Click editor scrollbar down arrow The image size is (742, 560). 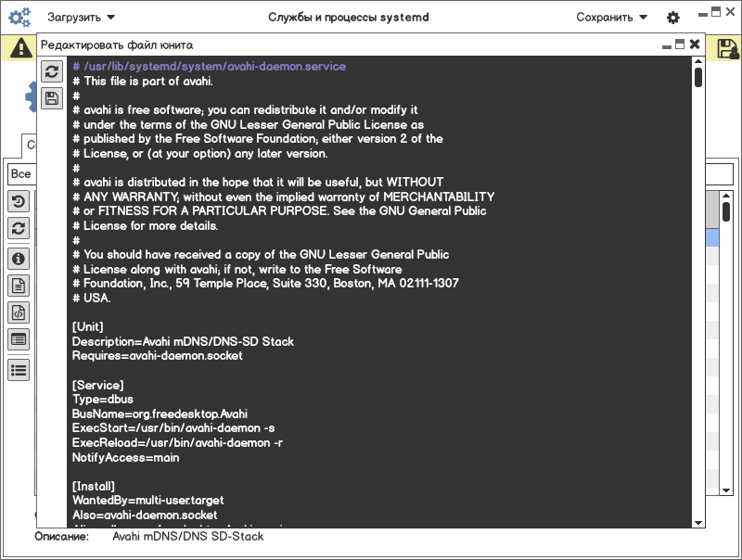(x=698, y=523)
